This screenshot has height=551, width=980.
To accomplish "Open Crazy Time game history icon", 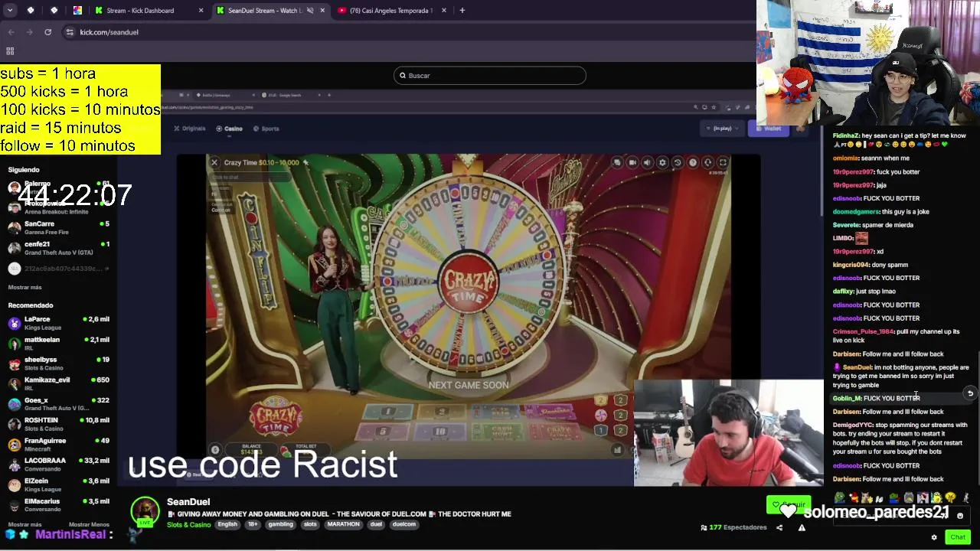I will coord(678,162).
